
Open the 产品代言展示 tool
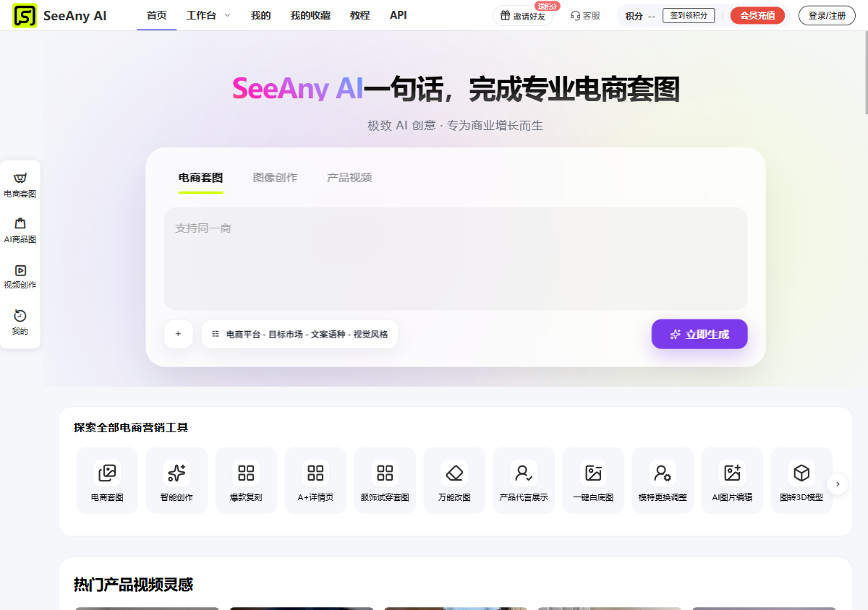[524, 481]
